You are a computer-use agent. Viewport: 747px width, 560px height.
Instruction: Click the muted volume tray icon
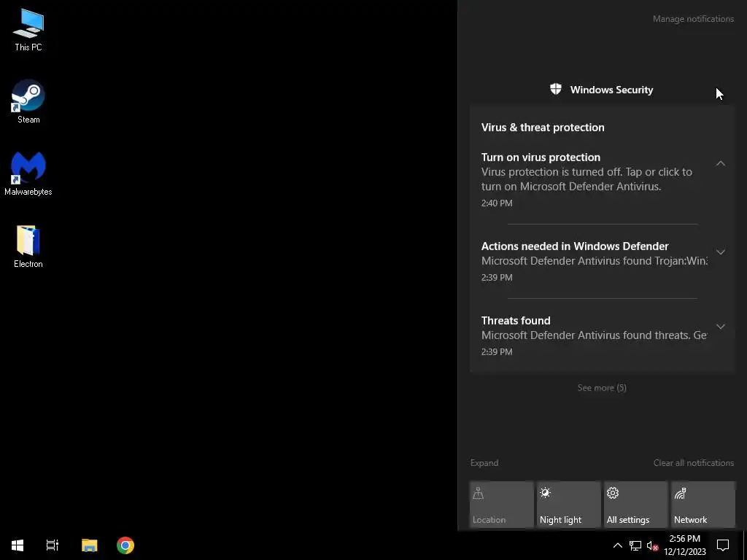tap(653, 545)
